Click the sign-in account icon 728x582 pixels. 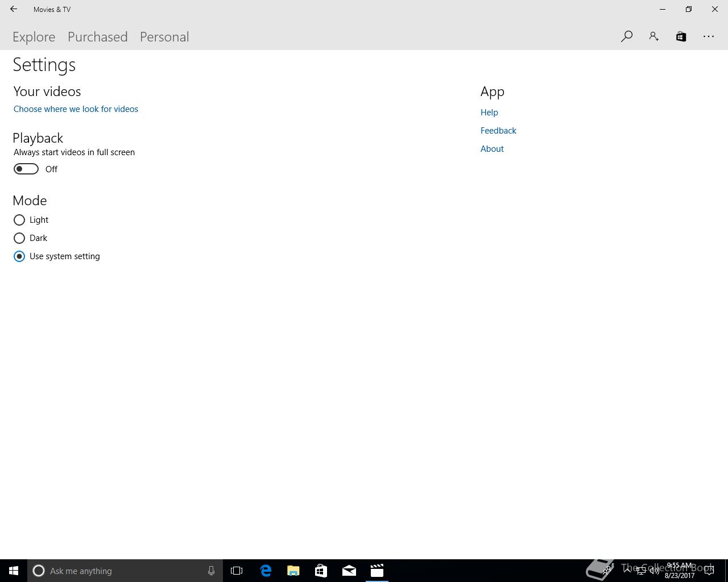coord(654,36)
